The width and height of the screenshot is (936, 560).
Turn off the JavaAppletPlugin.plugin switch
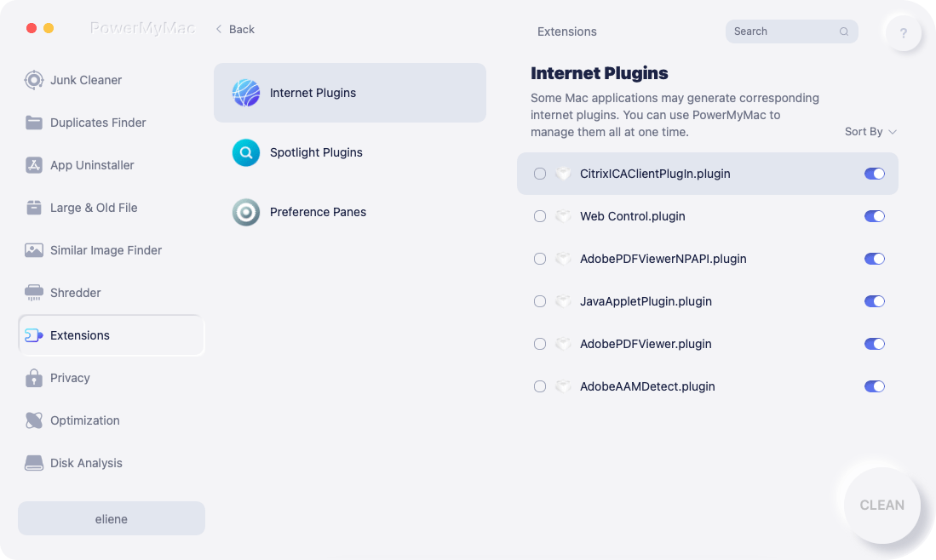pos(875,301)
